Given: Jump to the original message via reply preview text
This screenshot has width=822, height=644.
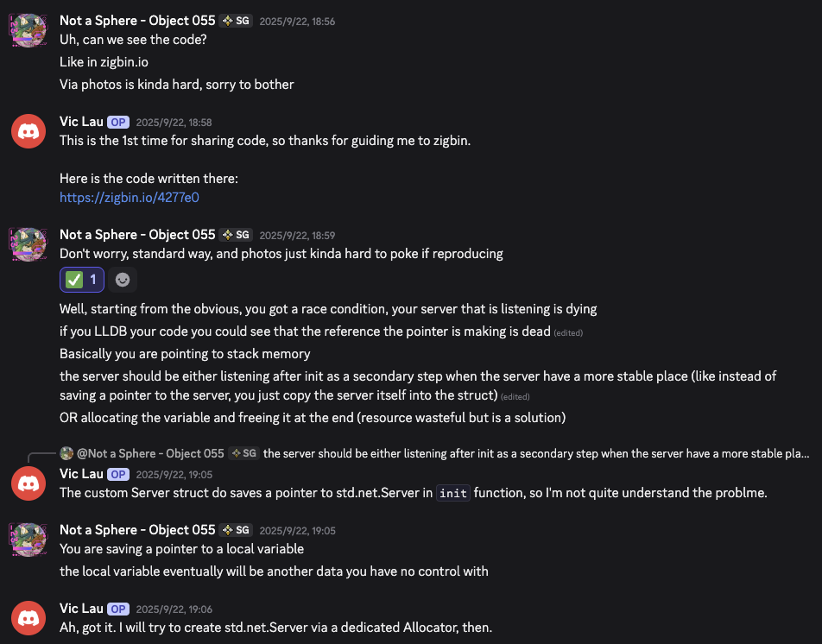Looking at the screenshot, I should 535,453.
